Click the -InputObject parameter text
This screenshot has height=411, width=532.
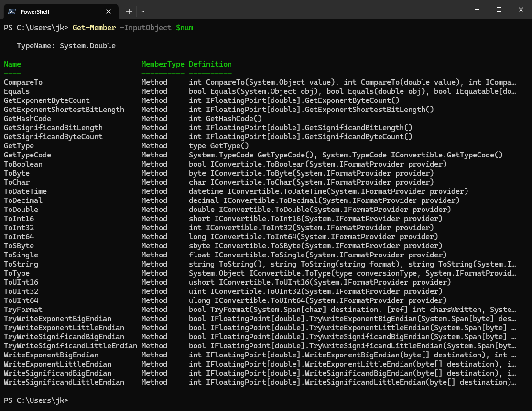[146, 28]
